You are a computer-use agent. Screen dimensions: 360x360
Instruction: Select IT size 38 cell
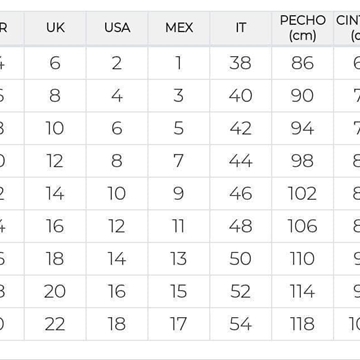tap(241, 63)
